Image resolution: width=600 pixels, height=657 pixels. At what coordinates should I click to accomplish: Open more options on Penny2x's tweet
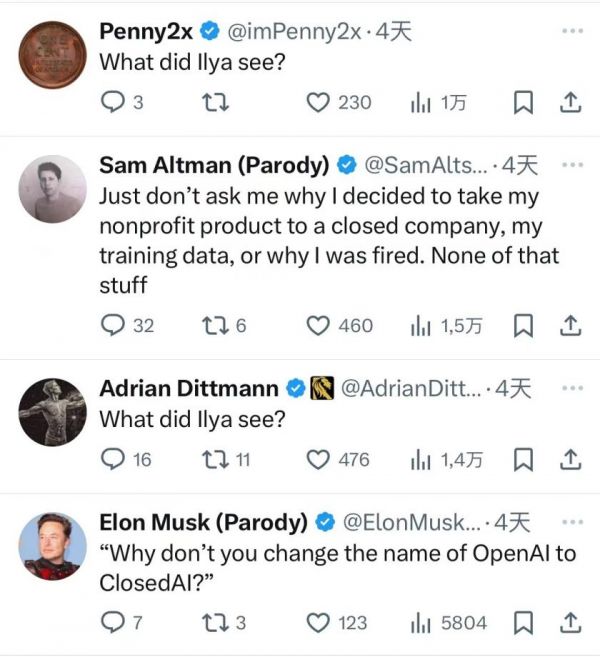(571, 31)
